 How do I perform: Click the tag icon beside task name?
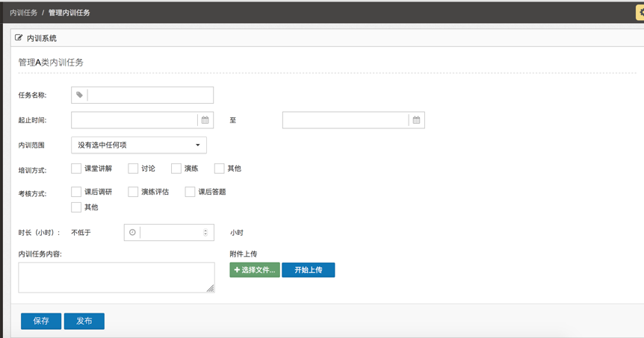coord(79,95)
